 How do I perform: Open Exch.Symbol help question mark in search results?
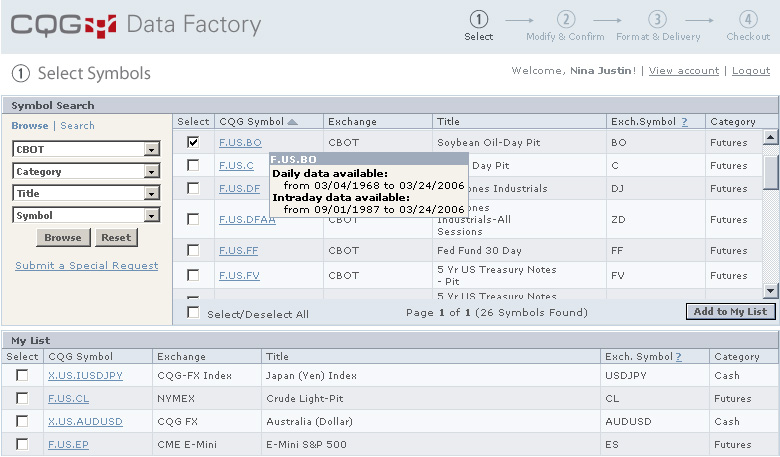[x=684, y=121]
